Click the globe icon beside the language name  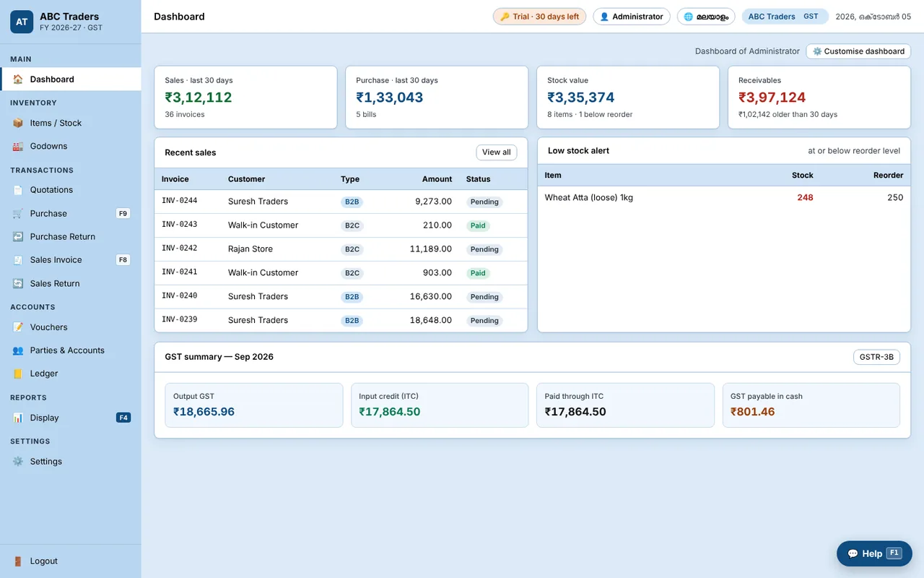[689, 17]
